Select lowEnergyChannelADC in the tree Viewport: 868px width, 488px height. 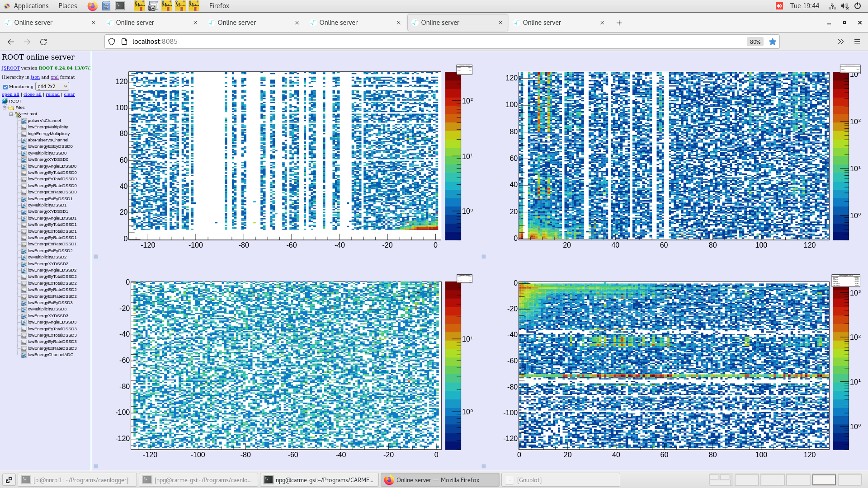click(x=50, y=355)
